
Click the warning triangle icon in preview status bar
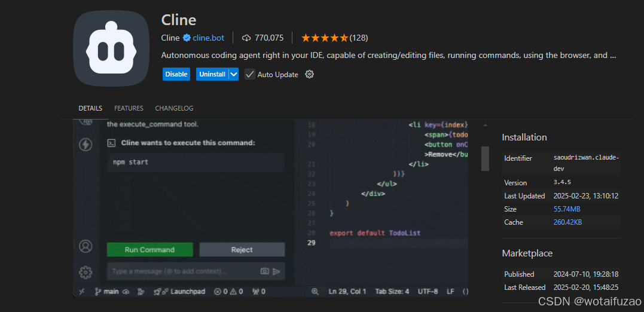pyautogui.click(x=233, y=292)
